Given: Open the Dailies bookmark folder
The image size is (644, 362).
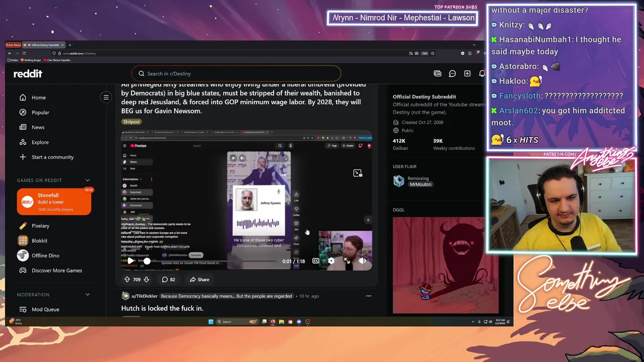Looking at the screenshot, I should [13, 60].
